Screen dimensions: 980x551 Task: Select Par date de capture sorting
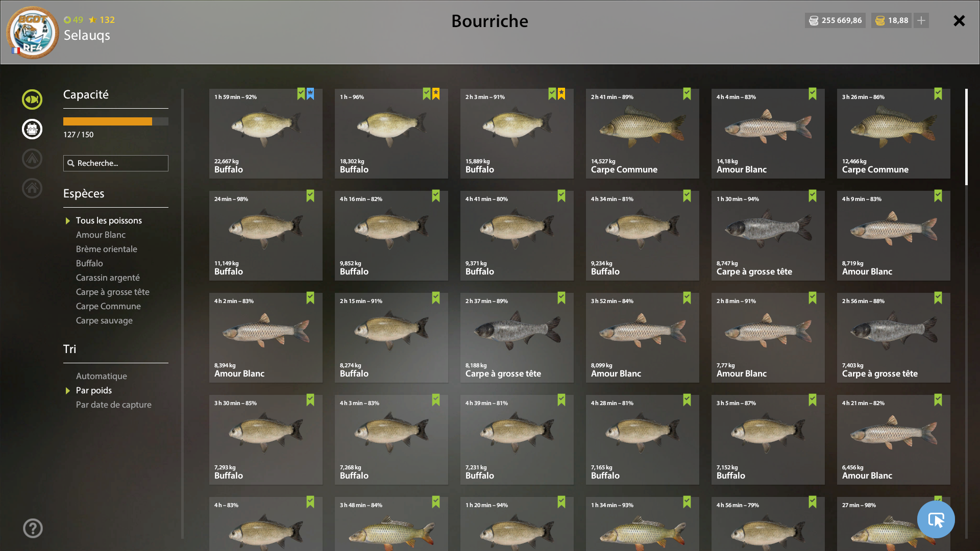click(113, 405)
